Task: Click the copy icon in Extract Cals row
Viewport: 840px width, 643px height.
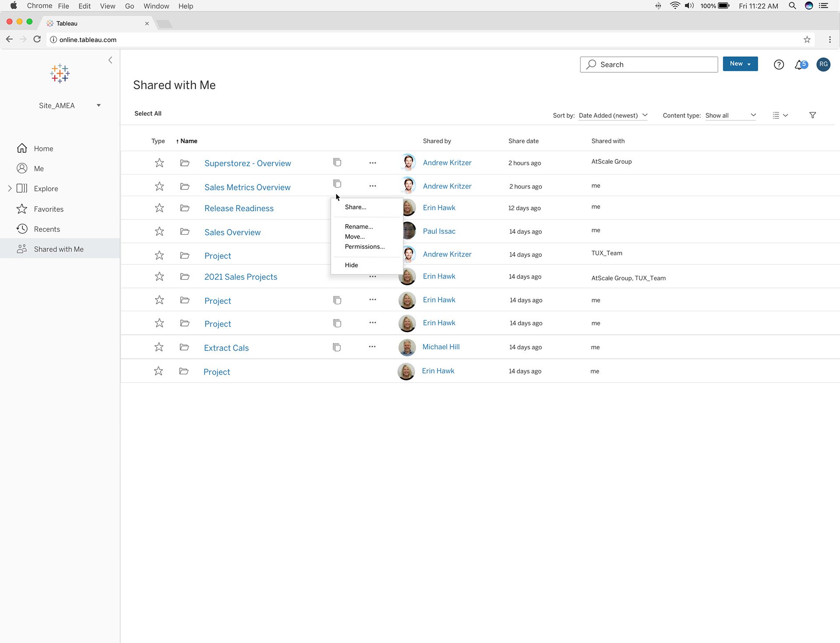Action: pos(336,347)
